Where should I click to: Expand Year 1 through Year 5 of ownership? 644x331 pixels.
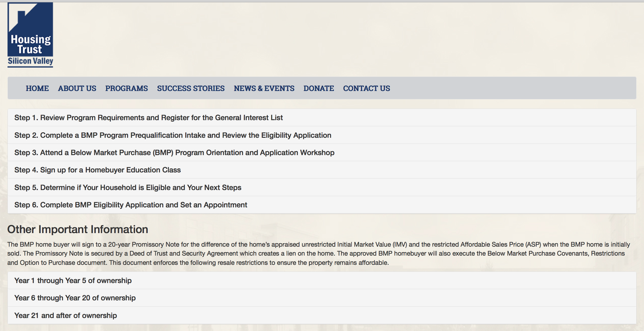pos(73,280)
